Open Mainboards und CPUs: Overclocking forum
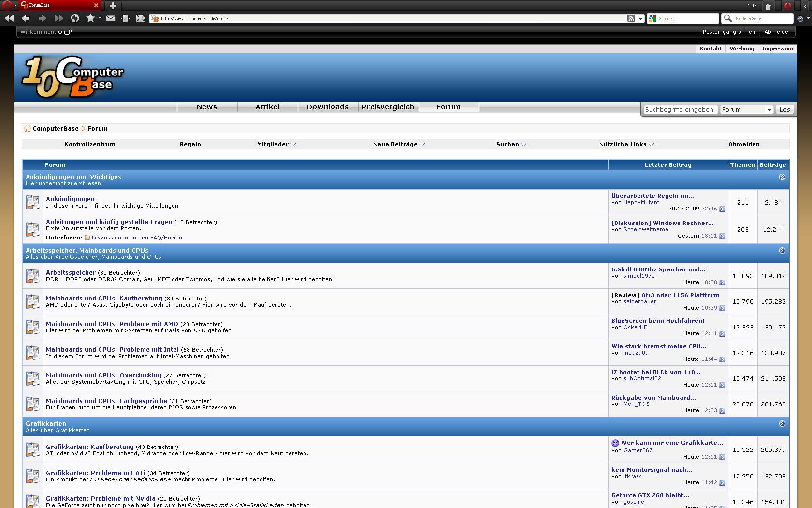This screenshot has height=508, width=812. coord(103,375)
